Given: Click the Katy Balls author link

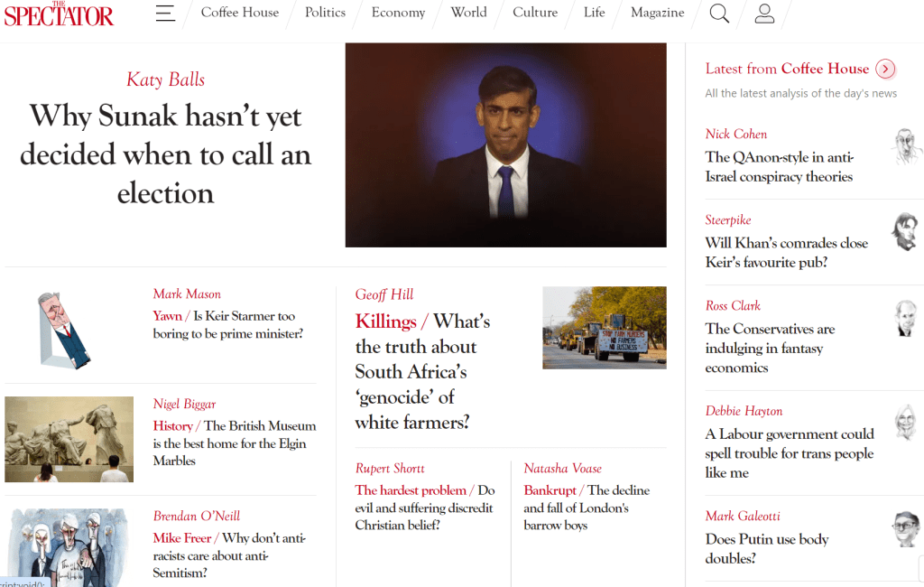Looking at the screenshot, I should (x=166, y=79).
